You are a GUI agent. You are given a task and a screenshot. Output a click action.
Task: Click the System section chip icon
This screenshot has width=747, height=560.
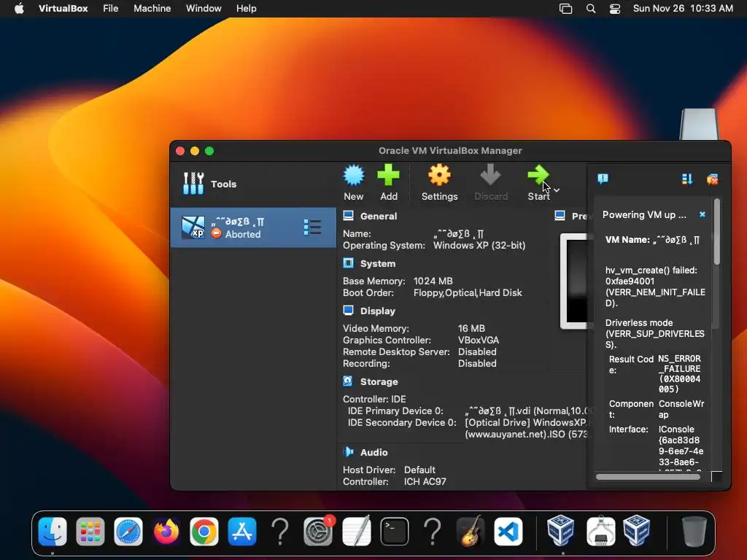coord(348,262)
